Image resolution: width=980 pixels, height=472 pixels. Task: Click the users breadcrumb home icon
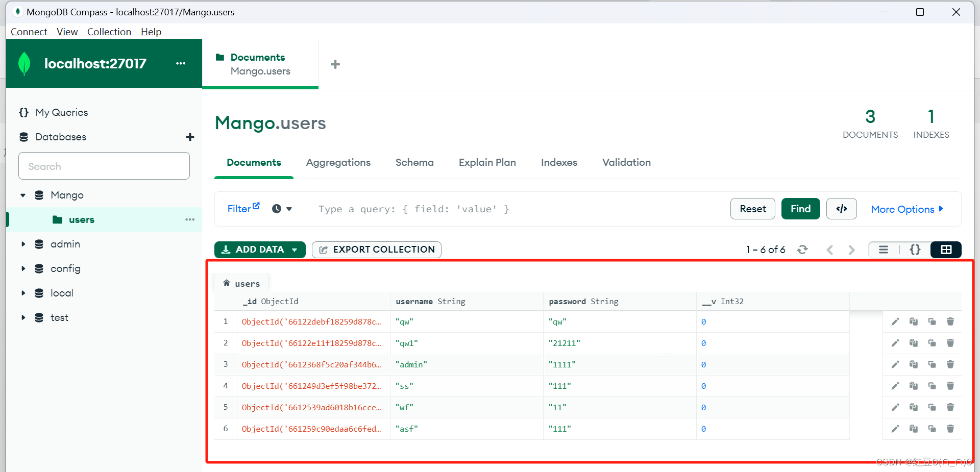coord(227,283)
